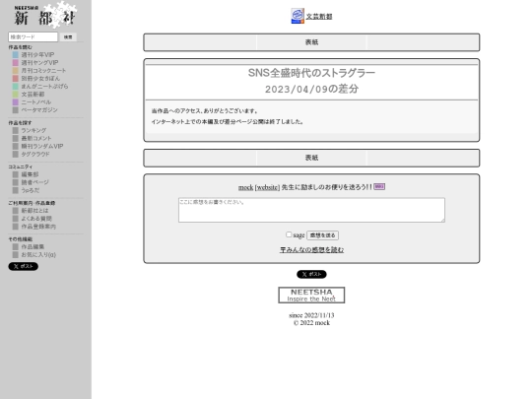Open the author link mock
The image size is (532, 399).
tap(245, 187)
